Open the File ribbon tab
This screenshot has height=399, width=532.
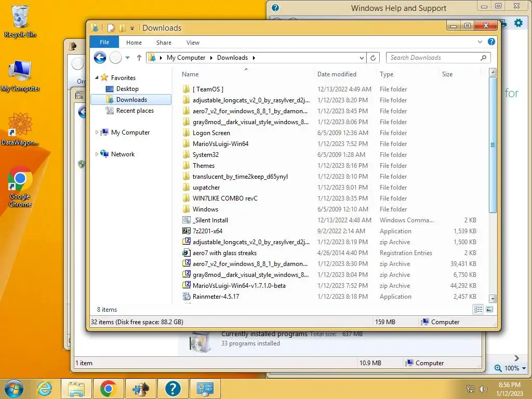104,42
